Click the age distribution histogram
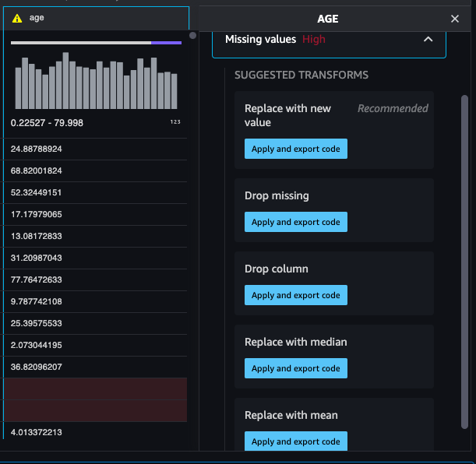Image resolution: width=476 pixels, height=464 pixels. (97, 81)
